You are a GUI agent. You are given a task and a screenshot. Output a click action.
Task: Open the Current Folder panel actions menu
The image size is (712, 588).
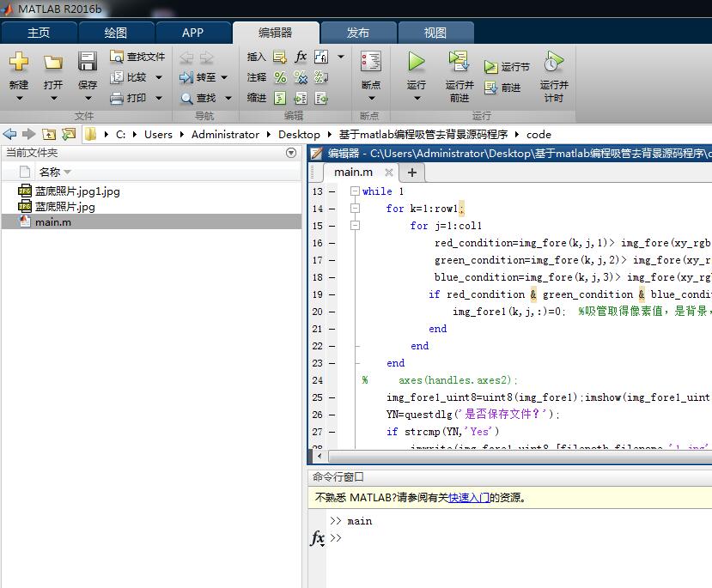tap(291, 153)
